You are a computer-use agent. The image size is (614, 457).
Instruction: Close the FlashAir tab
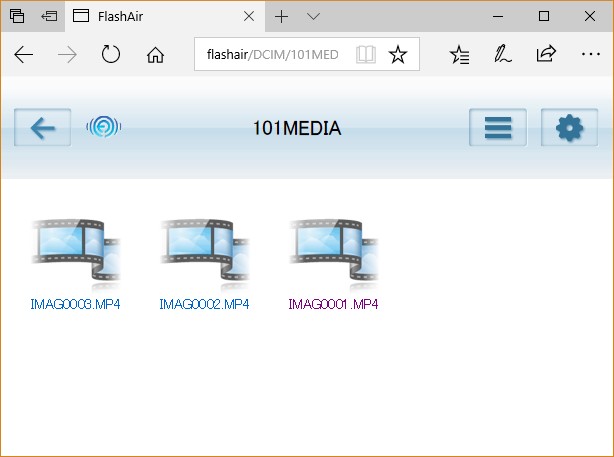click(249, 16)
